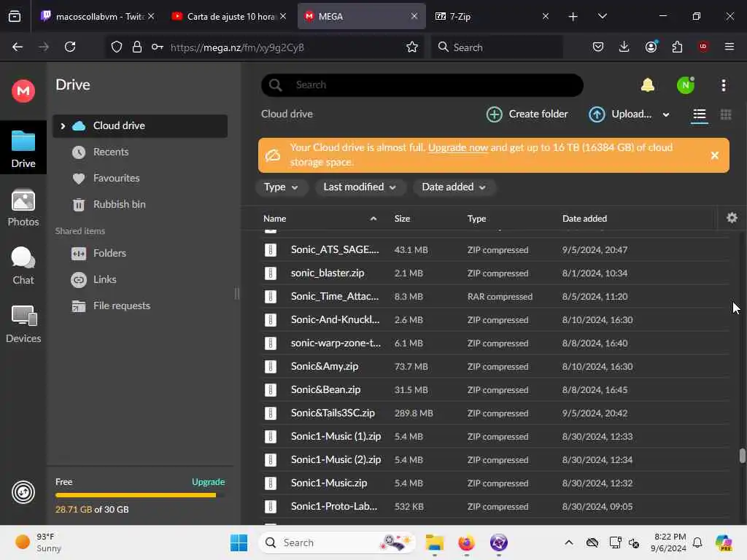The height and width of the screenshot is (560, 747).
Task: Open Windows Start menu
Action: [x=239, y=542]
